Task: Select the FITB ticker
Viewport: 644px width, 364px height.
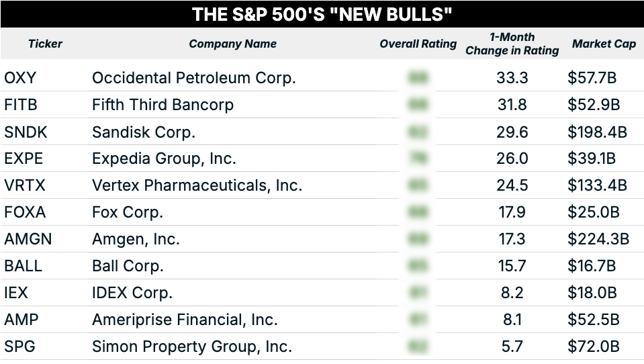Action: [x=21, y=105]
